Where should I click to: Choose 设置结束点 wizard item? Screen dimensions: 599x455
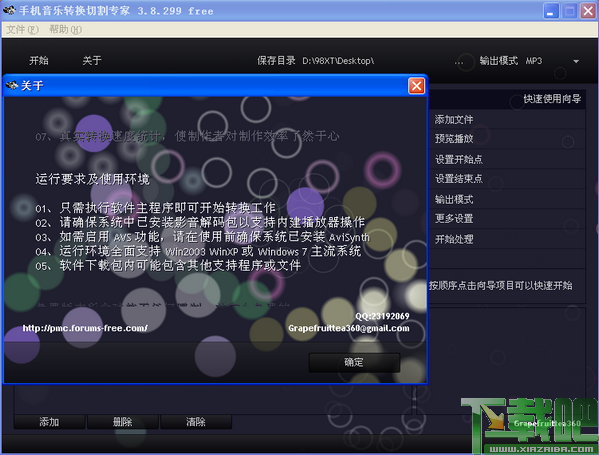coord(458,178)
